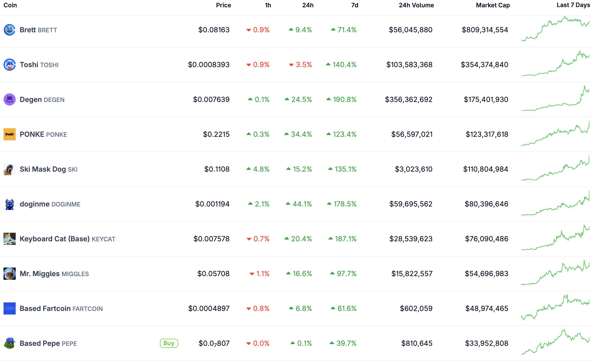The image size is (601, 364).
Task: Sort table by Price column header
Action: 223,5
